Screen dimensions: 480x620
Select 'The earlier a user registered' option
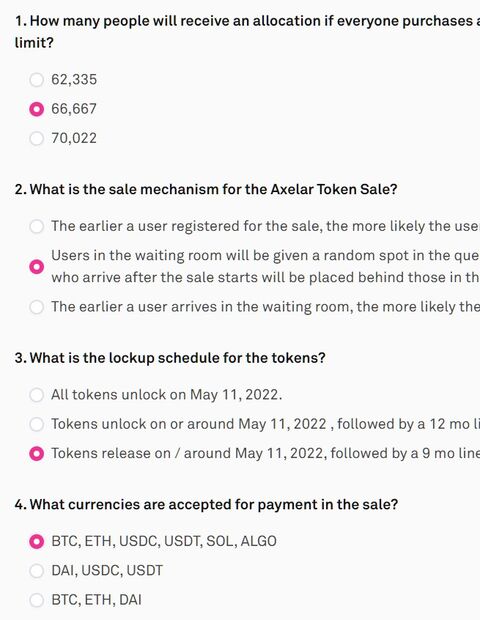point(36,226)
